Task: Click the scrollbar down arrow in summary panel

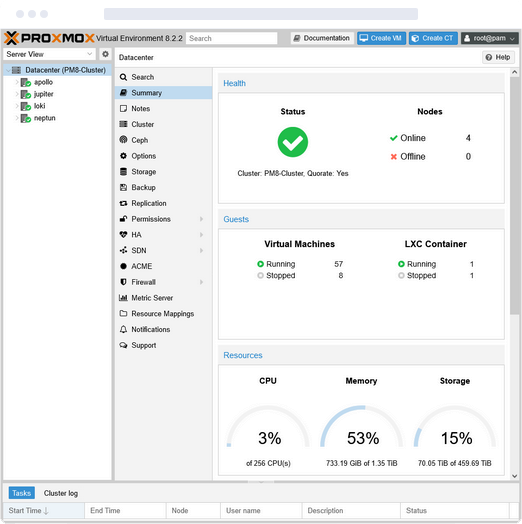Action: click(515, 476)
